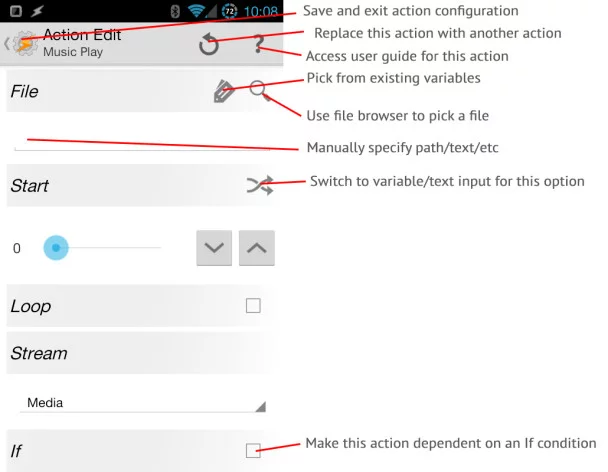Click the Stream section label

[x=39, y=353]
